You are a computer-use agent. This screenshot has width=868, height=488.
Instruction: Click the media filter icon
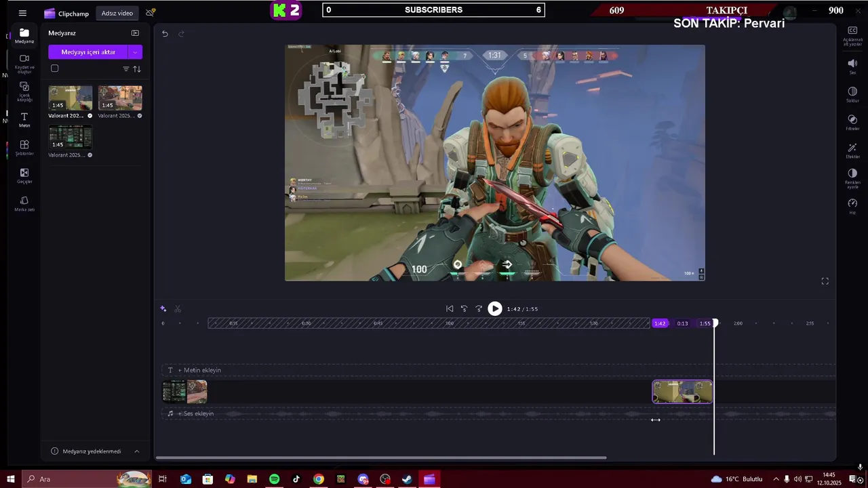[125, 69]
